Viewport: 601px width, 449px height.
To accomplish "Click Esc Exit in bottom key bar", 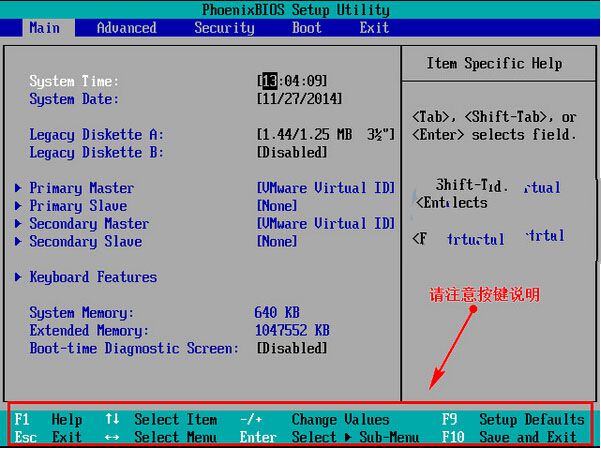I will [x=48, y=437].
